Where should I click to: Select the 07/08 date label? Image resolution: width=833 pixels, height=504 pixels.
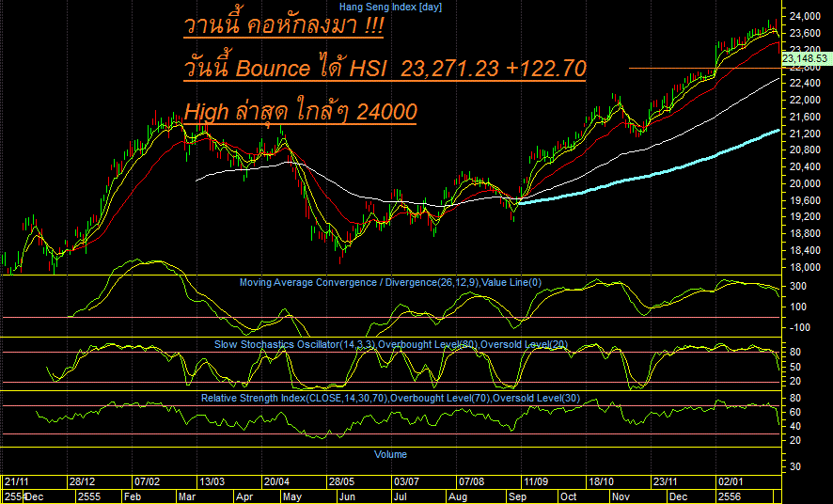(472, 481)
